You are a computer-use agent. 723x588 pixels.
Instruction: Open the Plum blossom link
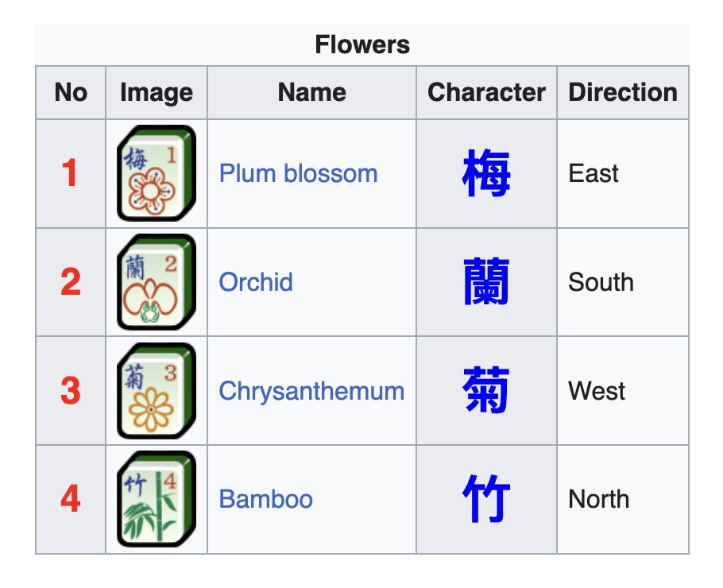[298, 173]
